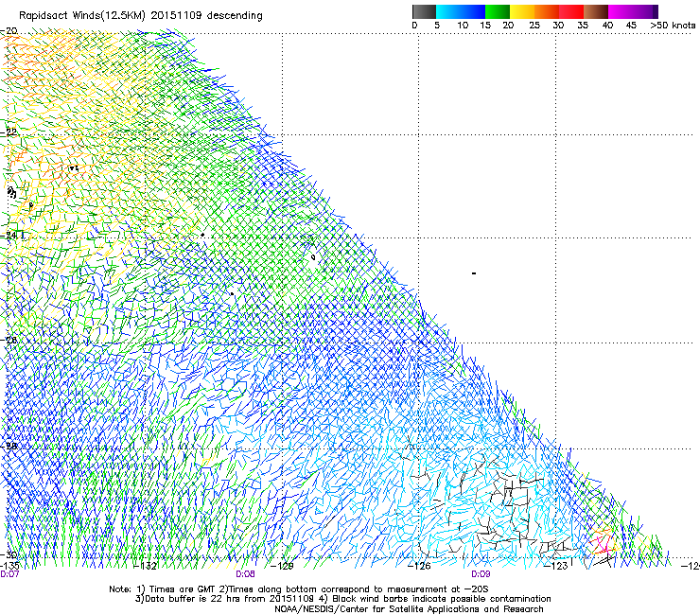700x615 pixels.
Task: Click the '-24' latitude axis label
Action: click(x=9, y=236)
